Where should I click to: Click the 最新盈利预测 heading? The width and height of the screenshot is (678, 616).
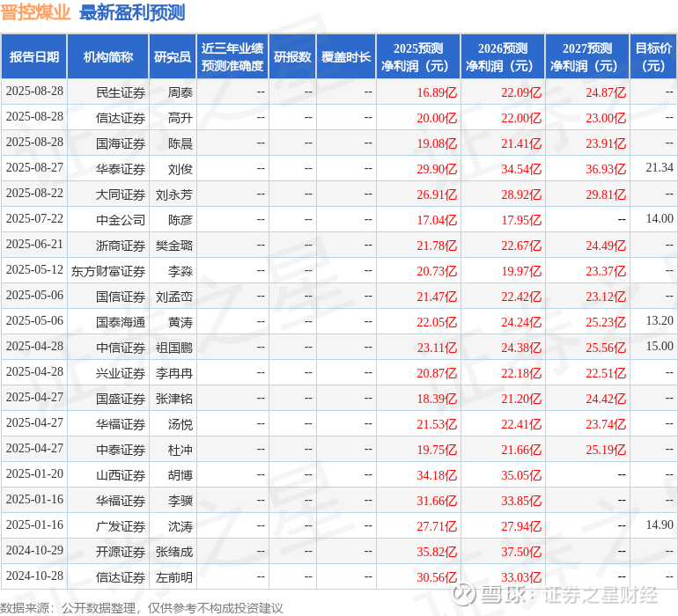(132, 12)
